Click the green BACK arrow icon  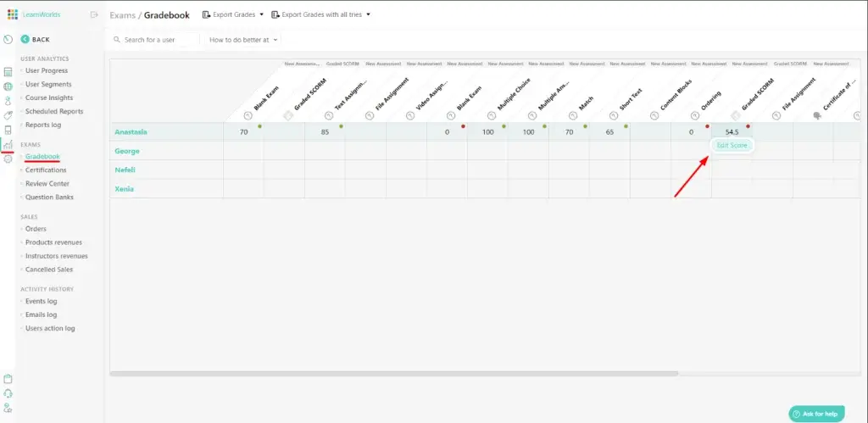click(x=25, y=39)
